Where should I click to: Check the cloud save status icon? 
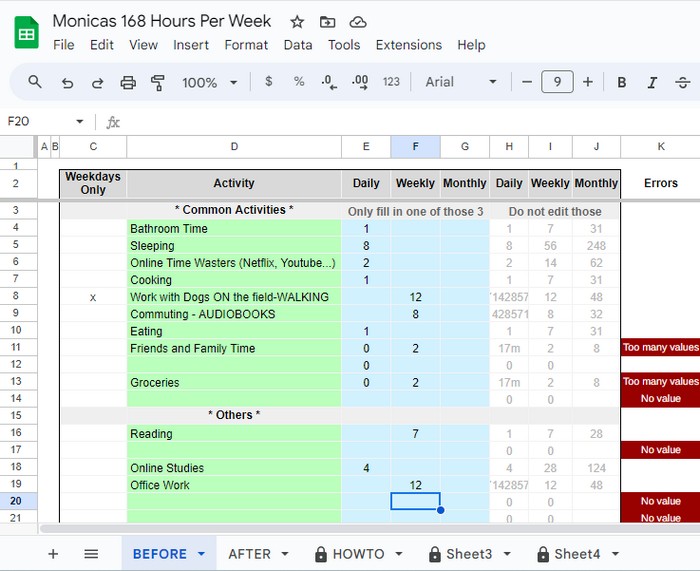point(358,22)
